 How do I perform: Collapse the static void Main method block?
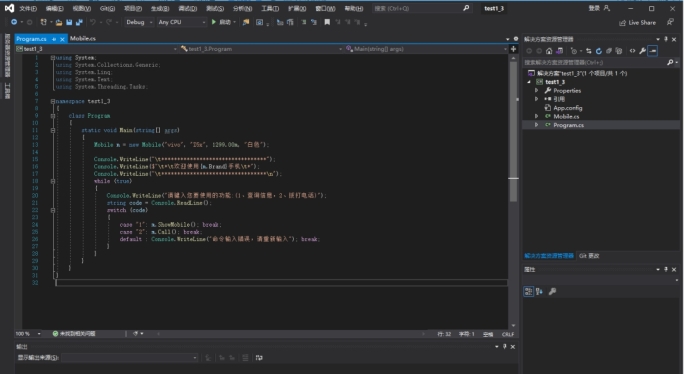point(53,130)
